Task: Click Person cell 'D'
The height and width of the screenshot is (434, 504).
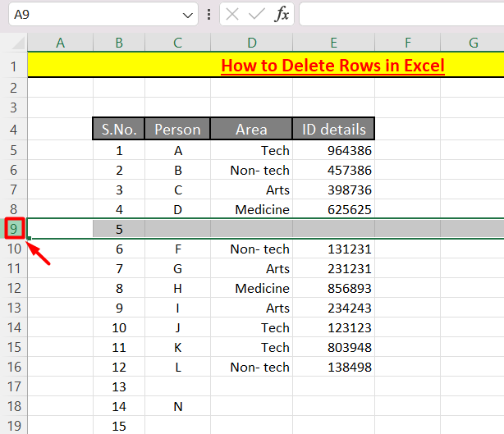Action: 178,209
